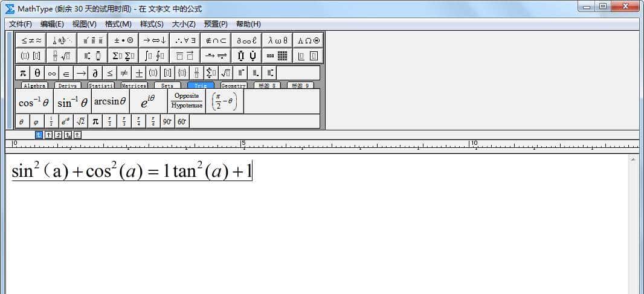The image size is (644, 294).
Task: Open the lowercase Greek letters palette
Action: [x=278, y=40]
